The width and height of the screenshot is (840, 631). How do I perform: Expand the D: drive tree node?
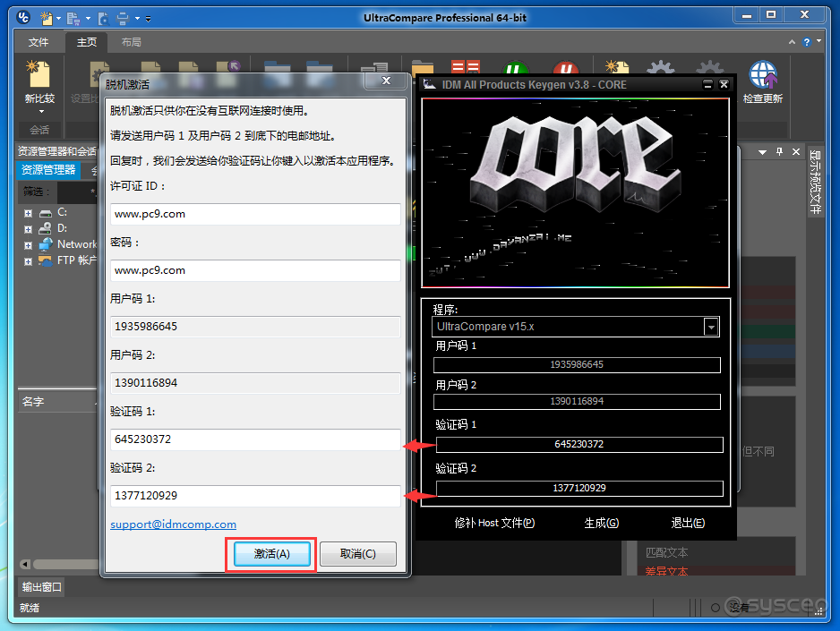[x=28, y=229]
